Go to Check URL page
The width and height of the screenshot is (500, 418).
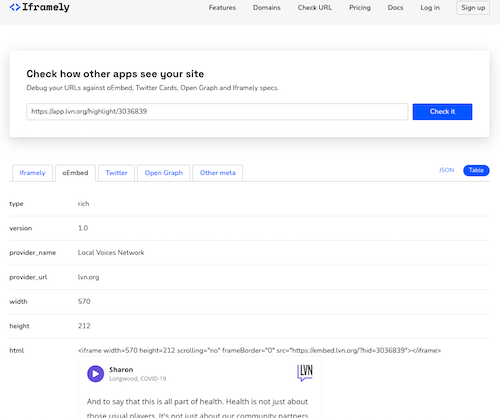pyautogui.click(x=315, y=8)
